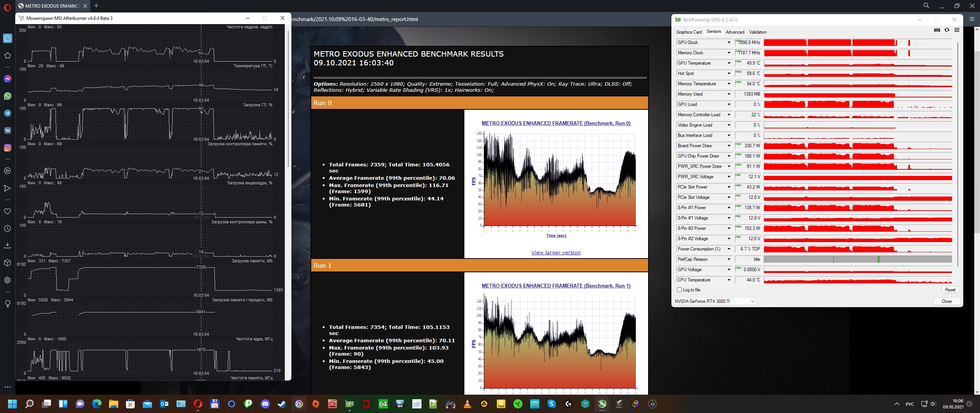Click the Reset button in GPU-Z
Viewport: 980px width, 413px height.
950,290
